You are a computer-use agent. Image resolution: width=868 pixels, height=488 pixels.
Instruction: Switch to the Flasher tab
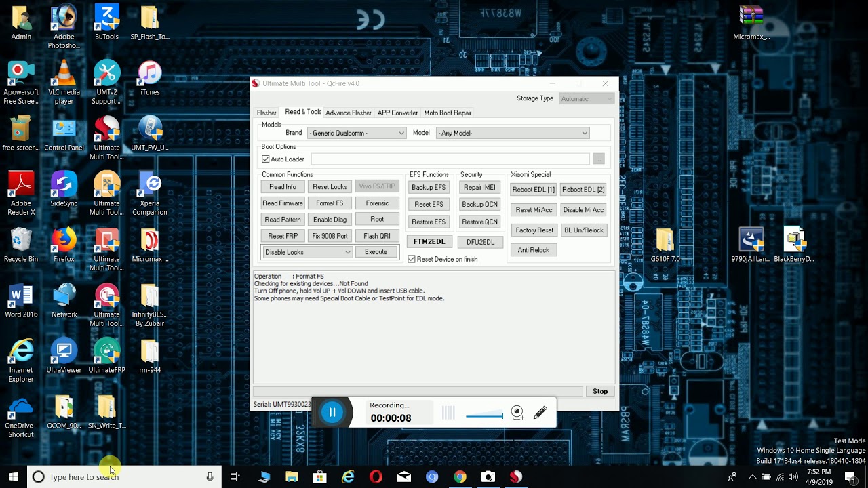(x=267, y=113)
